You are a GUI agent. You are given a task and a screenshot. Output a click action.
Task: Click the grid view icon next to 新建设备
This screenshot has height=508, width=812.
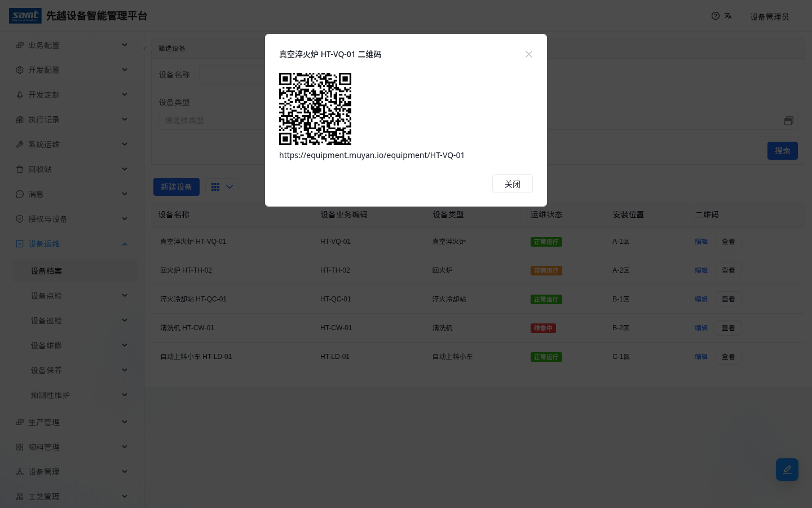pyautogui.click(x=215, y=187)
